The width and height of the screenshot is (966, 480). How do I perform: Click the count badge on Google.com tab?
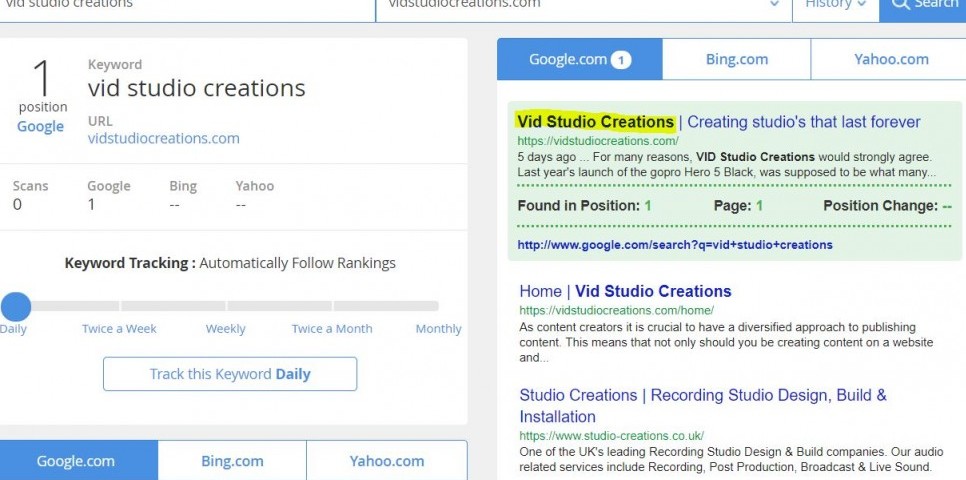click(x=621, y=60)
